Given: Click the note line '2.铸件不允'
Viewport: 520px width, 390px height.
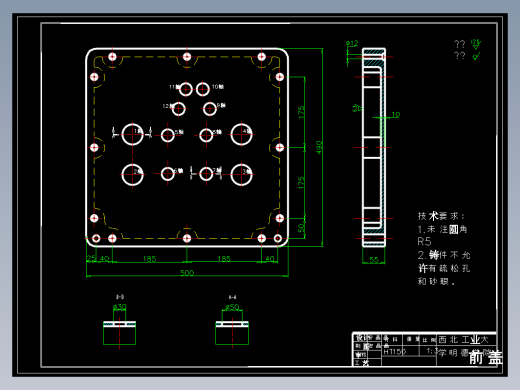Looking at the screenshot, I should click(x=444, y=255).
